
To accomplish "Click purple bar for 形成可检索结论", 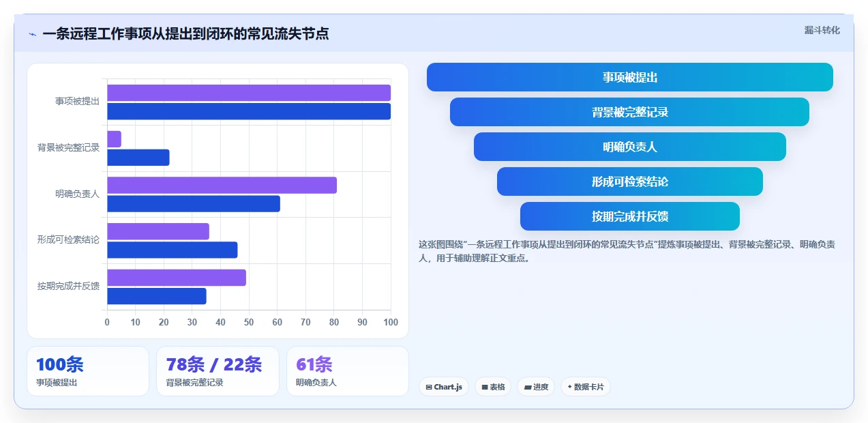I will [x=158, y=231].
